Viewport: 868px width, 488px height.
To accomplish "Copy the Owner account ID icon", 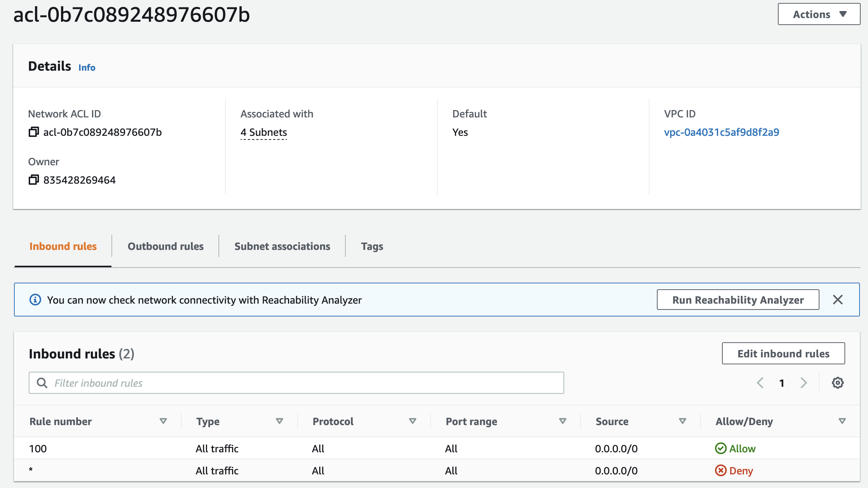I will point(33,180).
